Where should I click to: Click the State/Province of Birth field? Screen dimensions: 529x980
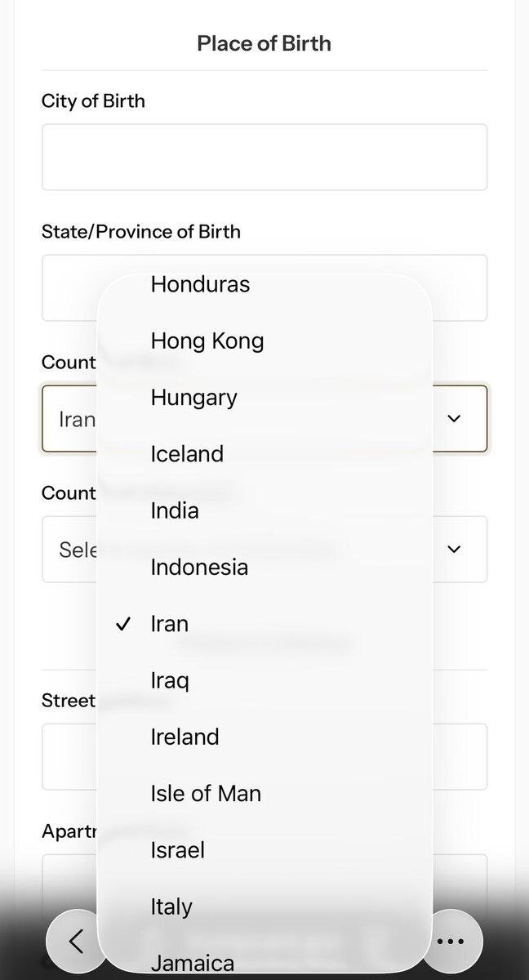tap(264, 287)
